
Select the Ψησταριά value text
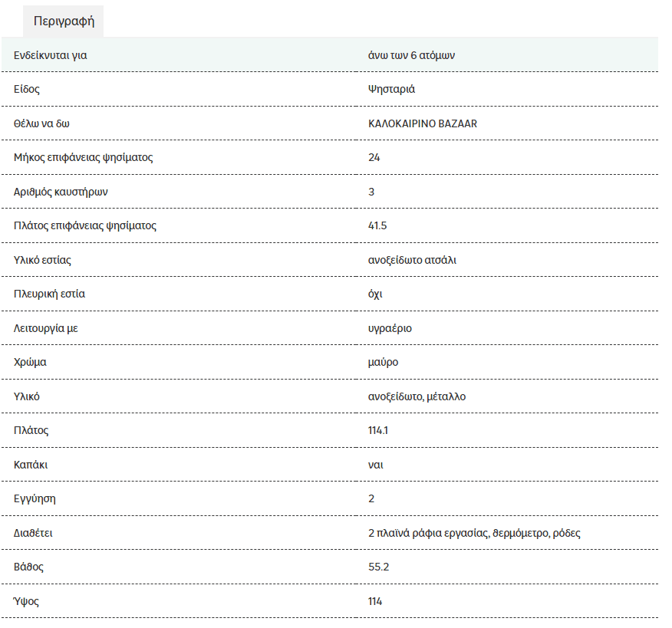click(391, 89)
